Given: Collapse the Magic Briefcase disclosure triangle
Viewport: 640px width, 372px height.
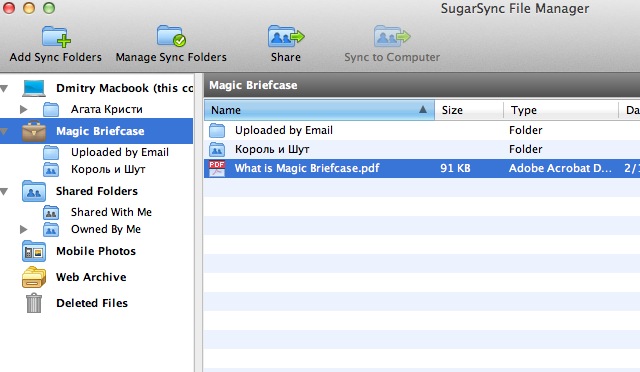Looking at the screenshot, I should point(4,131).
